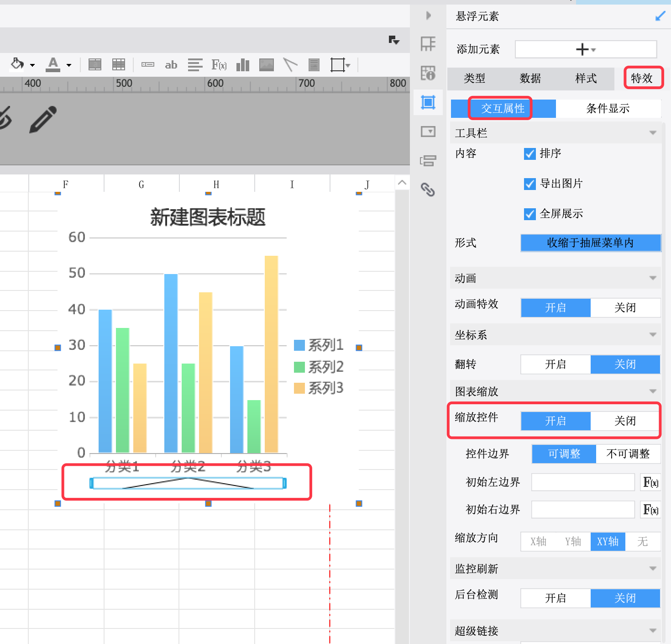Switch to the 数据 tab
Screen dimensions: 671x644
click(530, 79)
